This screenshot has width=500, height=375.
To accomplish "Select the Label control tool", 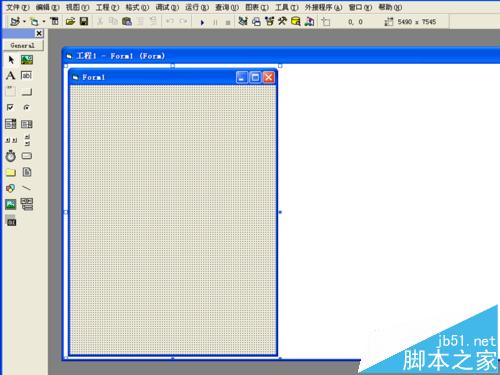I will click(x=10, y=76).
